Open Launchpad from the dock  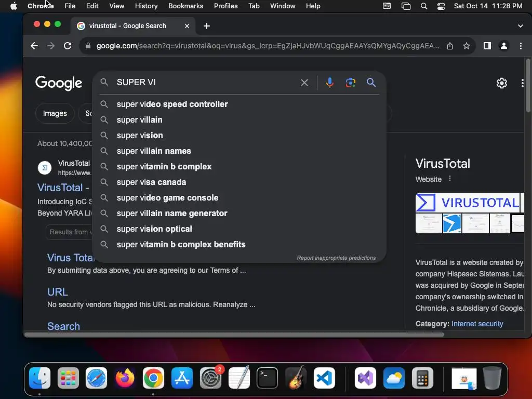coord(68,378)
